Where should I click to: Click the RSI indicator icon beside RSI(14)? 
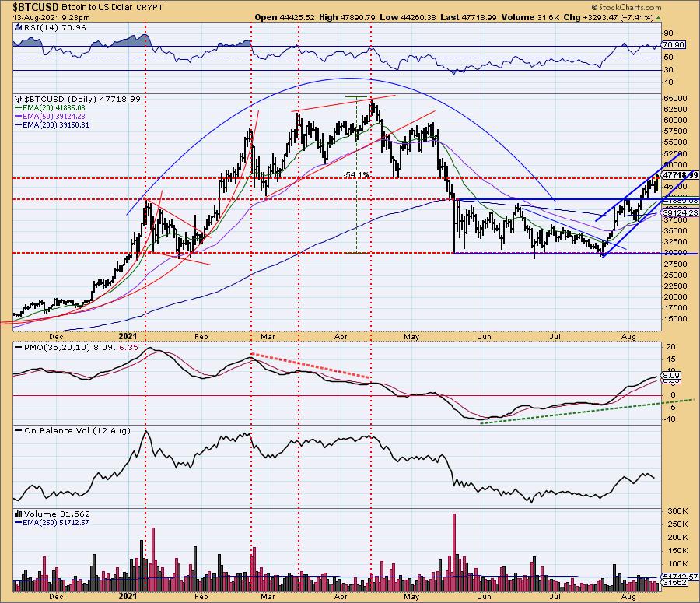19,28
